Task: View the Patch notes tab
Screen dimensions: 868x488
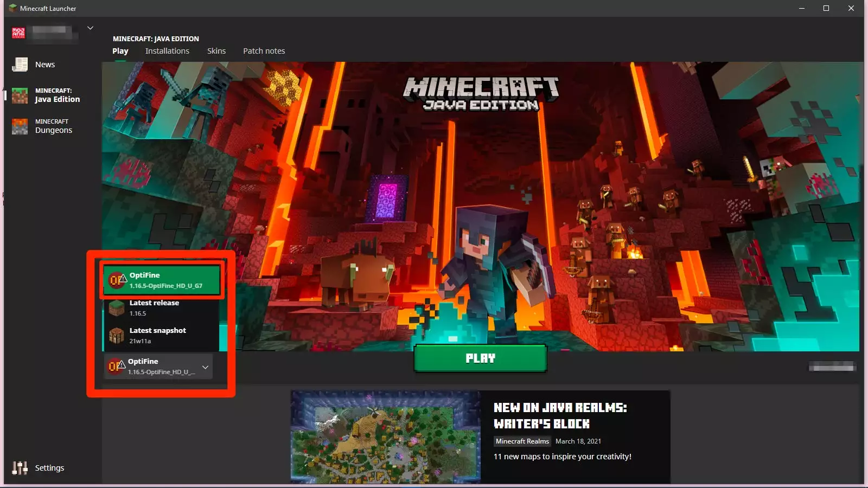Action: (264, 51)
